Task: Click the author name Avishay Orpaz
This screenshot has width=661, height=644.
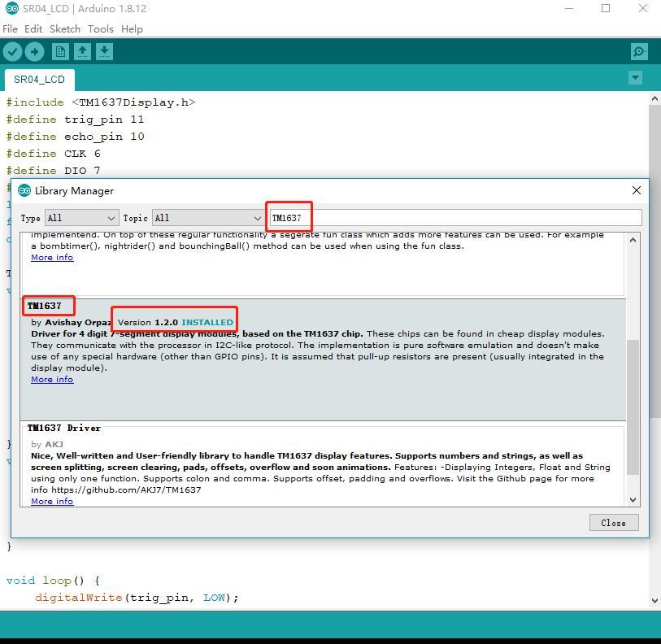Action: click(x=78, y=322)
